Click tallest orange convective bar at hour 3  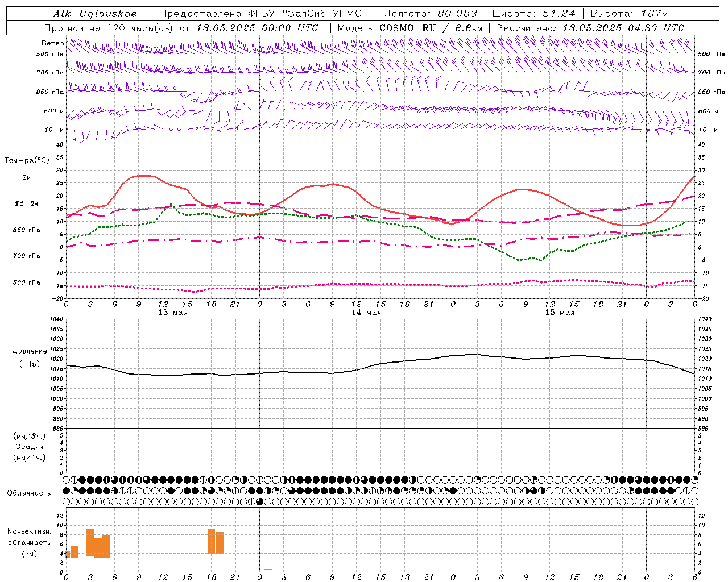pos(90,542)
